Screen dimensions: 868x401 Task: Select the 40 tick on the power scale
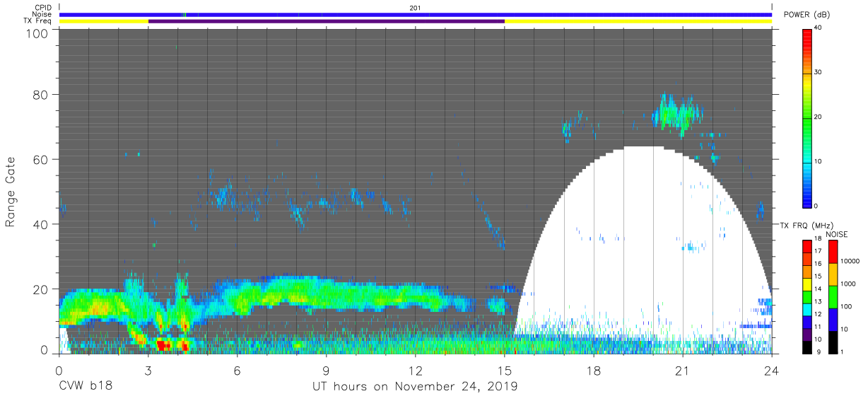click(x=819, y=28)
